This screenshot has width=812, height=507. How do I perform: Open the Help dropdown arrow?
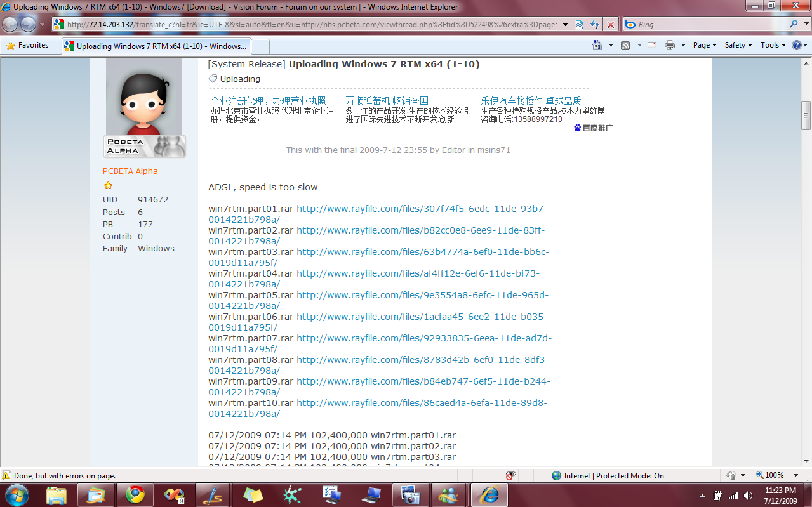click(x=806, y=45)
